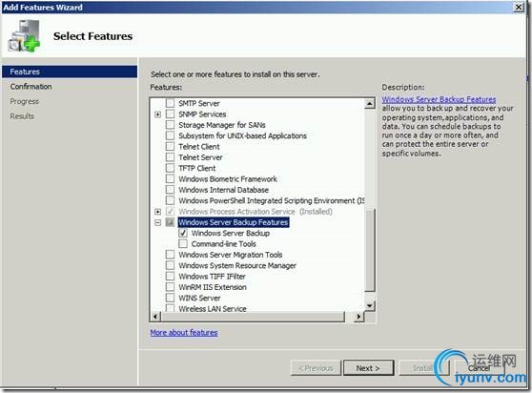Click the Cancel button
Viewport: 532px width, 393px height.
(479, 368)
